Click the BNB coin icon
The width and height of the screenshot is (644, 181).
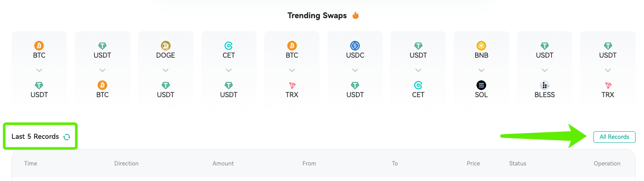481,46
